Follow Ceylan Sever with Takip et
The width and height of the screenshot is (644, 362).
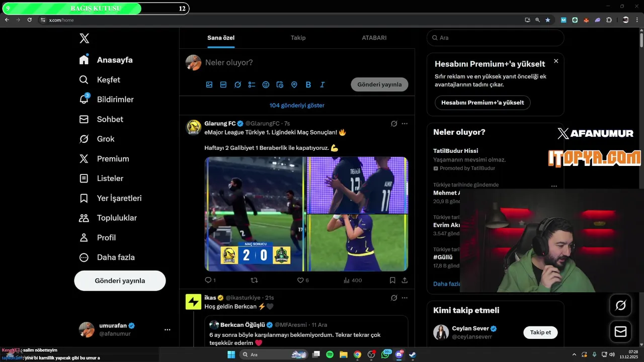[540, 332]
